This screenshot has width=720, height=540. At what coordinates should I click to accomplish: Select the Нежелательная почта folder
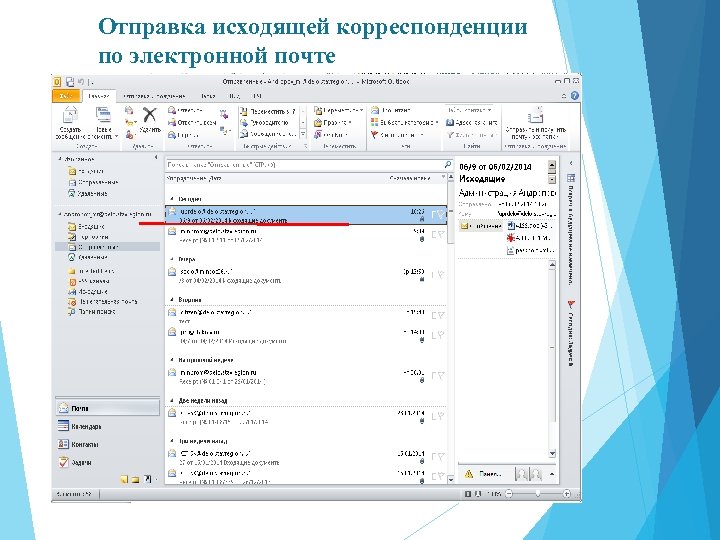[x=103, y=302]
